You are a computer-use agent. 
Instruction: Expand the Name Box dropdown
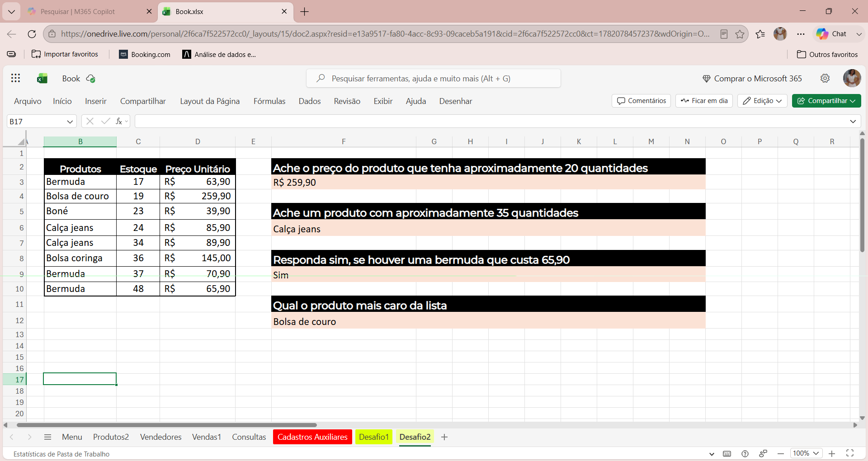70,122
